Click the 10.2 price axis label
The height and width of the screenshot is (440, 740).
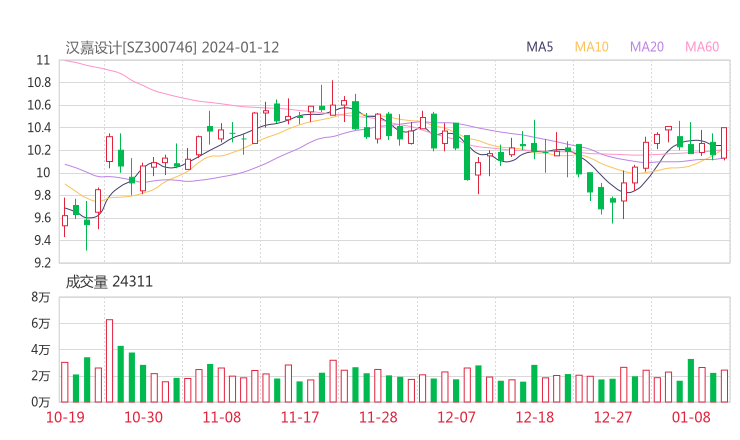click(x=39, y=151)
